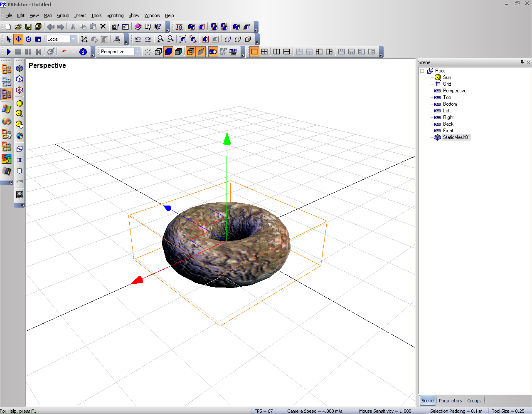This screenshot has width=532, height=414.
Task: Toggle the camera view icon button
Action: 213,52
